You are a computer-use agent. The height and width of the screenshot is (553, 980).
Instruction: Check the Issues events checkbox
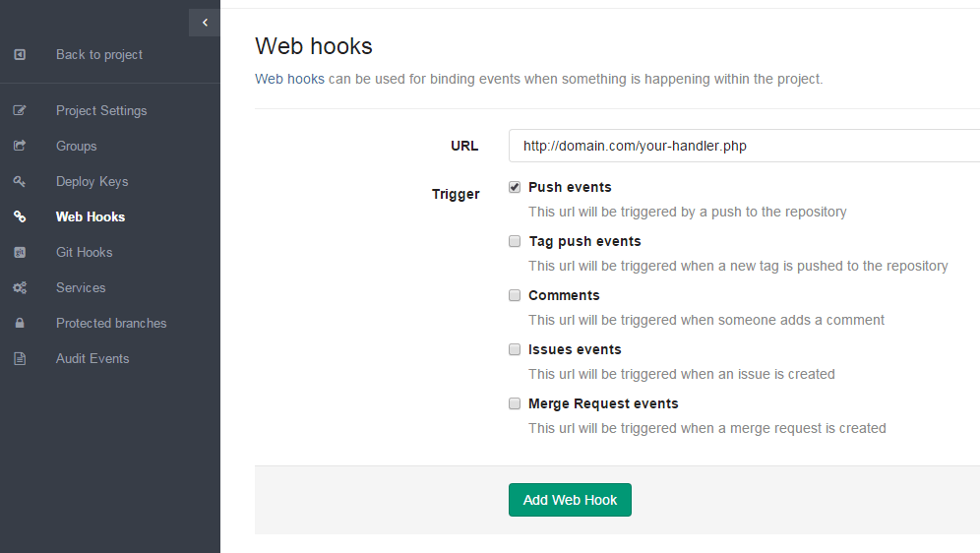515,349
